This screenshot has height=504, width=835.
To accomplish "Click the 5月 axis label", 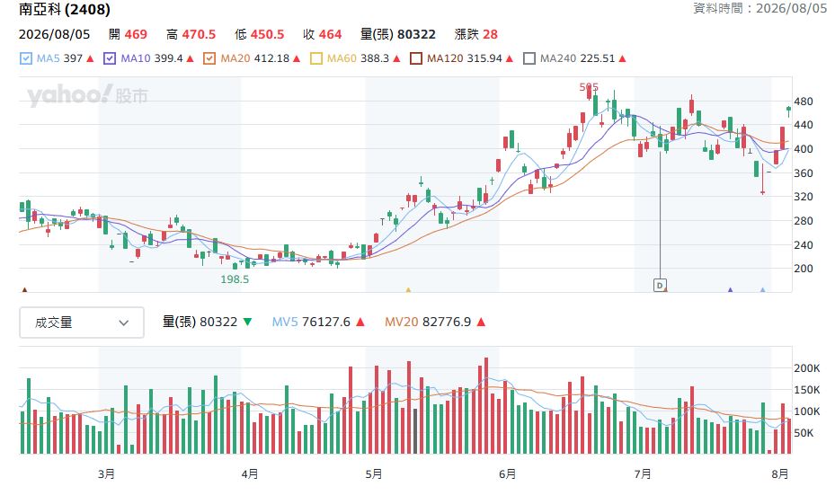I will [374, 473].
